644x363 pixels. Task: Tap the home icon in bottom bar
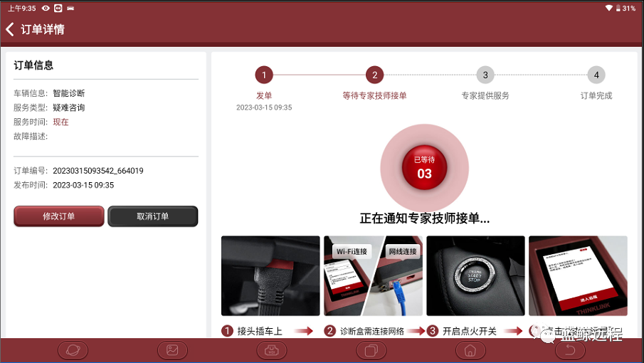470,350
